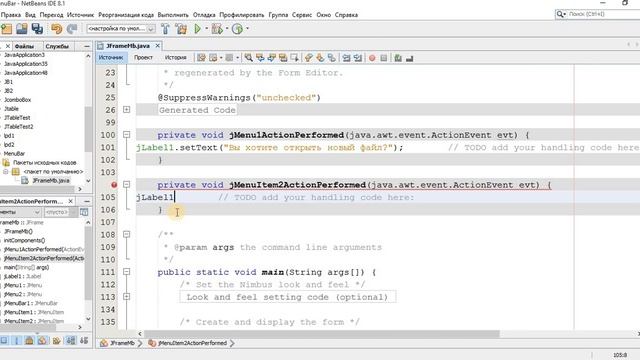This screenshot has width=640, height=360.
Task: Click the Forward navigation icon in editor toolbar
Action: pyautogui.click(x=229, y=58)
